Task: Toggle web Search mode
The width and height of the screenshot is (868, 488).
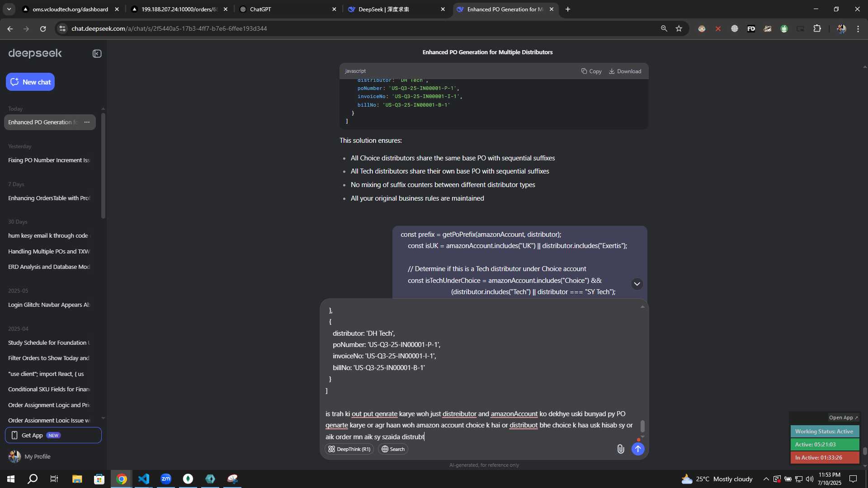Action: 393,449
